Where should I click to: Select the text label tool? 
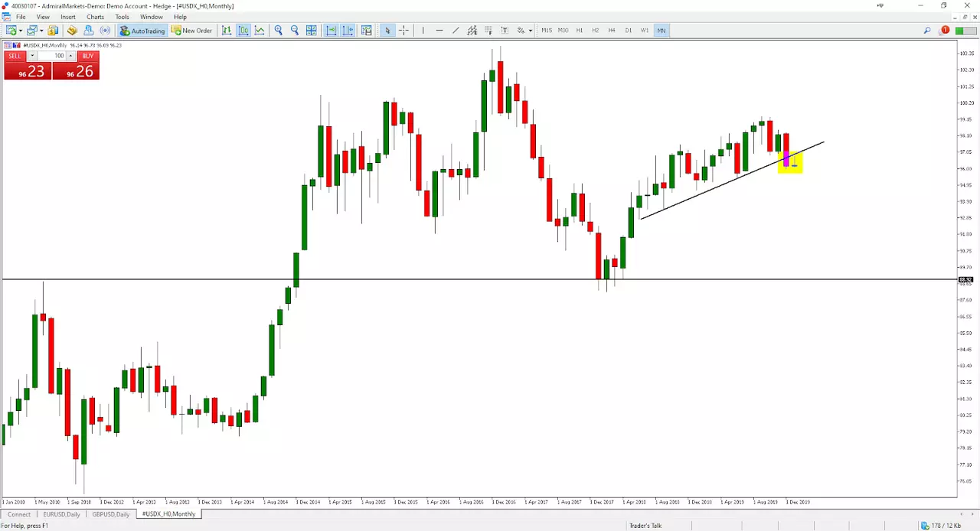coord(505,31)
